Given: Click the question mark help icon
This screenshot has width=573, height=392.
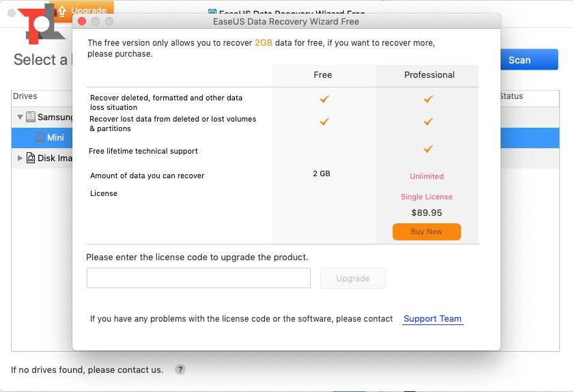Looking at the screenshot, I should click(x=180, y=369).
